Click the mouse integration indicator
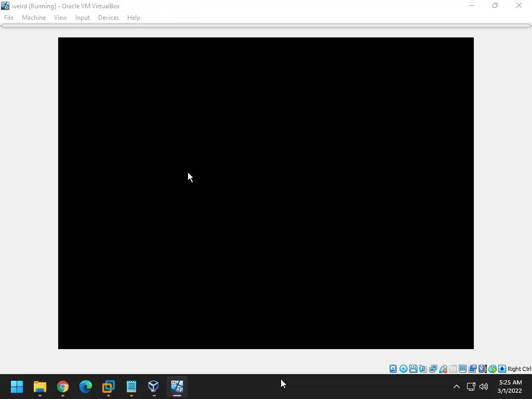This screenshot has width=532, height=399. pos(493,369)
